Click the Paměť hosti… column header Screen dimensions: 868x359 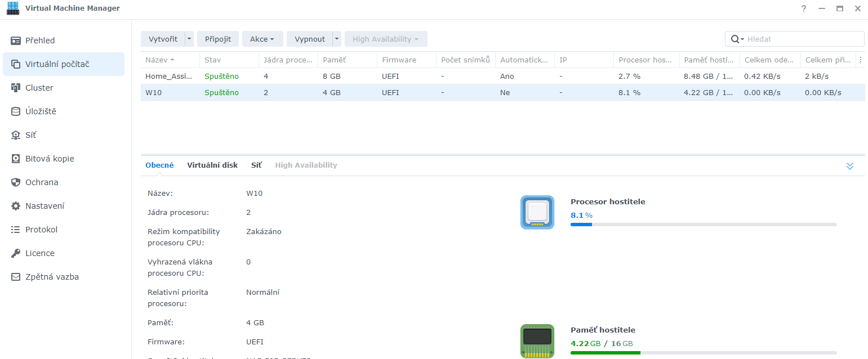tap(709, 60)
